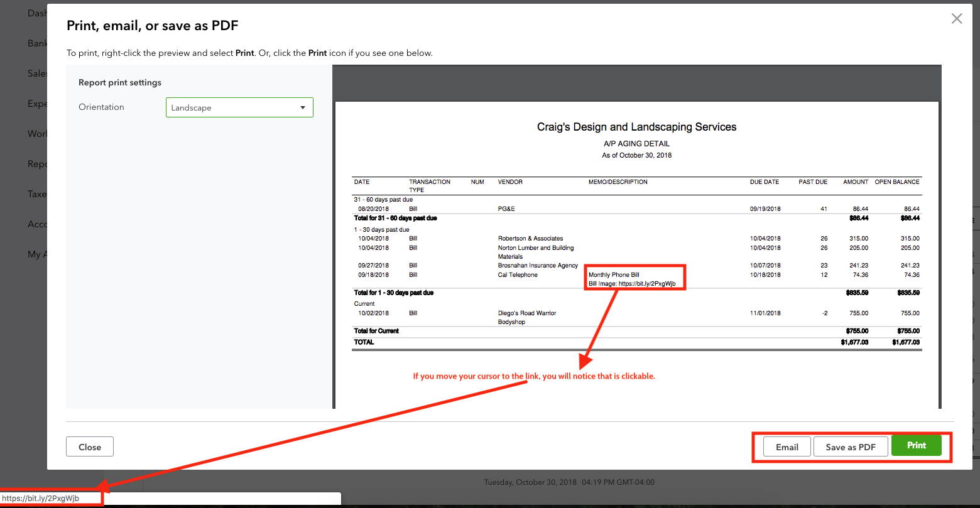
Task: Click the Craig's Design and Landscaping Services heading
Action: point(636,127)
